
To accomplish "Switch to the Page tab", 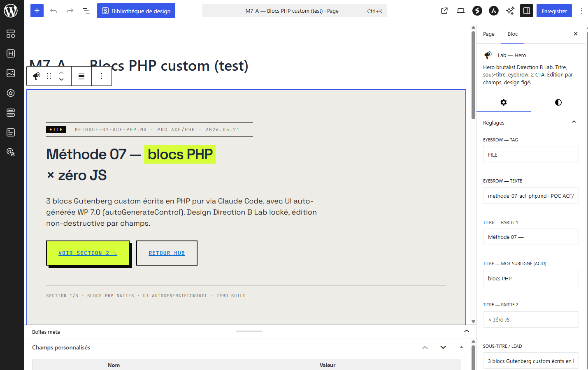I will pyautogui.click(x=489, y=34).
